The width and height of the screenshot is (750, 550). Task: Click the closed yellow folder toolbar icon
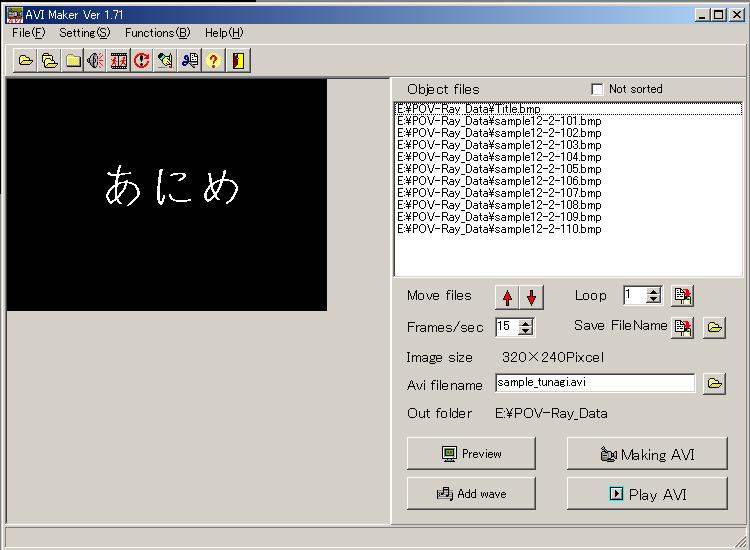point(73,61)
